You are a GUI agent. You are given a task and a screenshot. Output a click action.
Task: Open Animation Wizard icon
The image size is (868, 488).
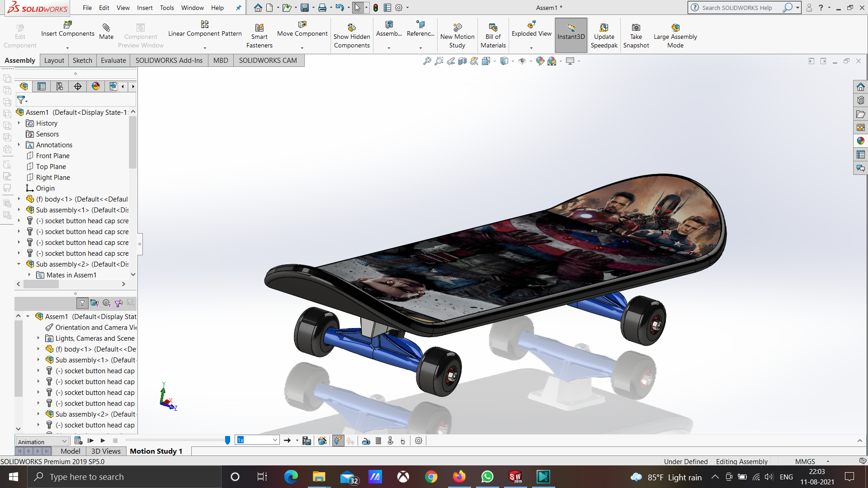[322, 441]
